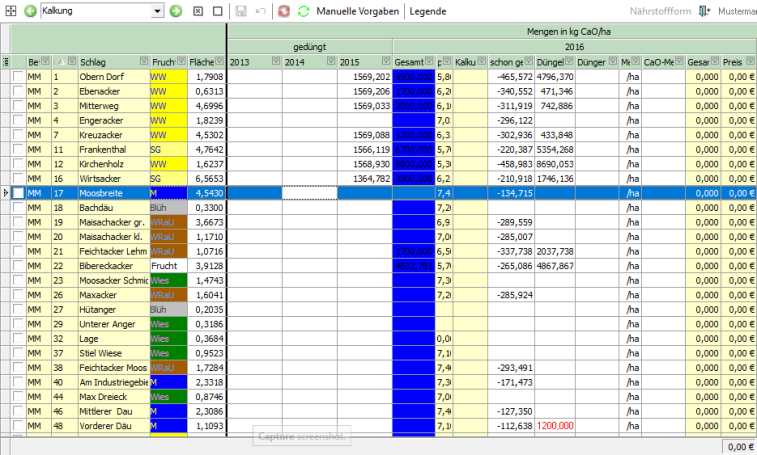
Task: Select field name Am Industriegebiet
Action: (114, 382)
